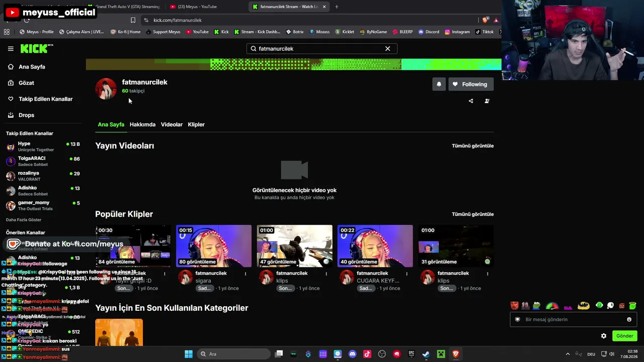Screen dimensions: 644x362
Task: Click the Kick search field
Action: 322,49
